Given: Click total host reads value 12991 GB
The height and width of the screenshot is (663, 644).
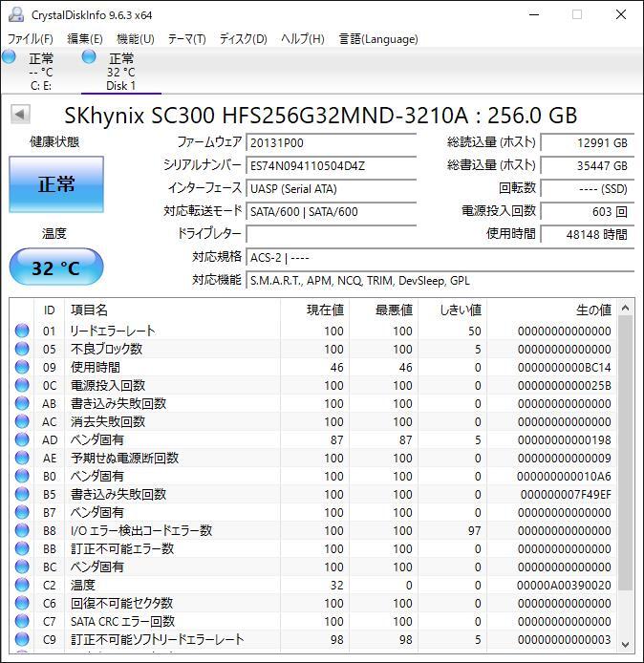Looking at the screenshot, I should (x=588, y=143).
